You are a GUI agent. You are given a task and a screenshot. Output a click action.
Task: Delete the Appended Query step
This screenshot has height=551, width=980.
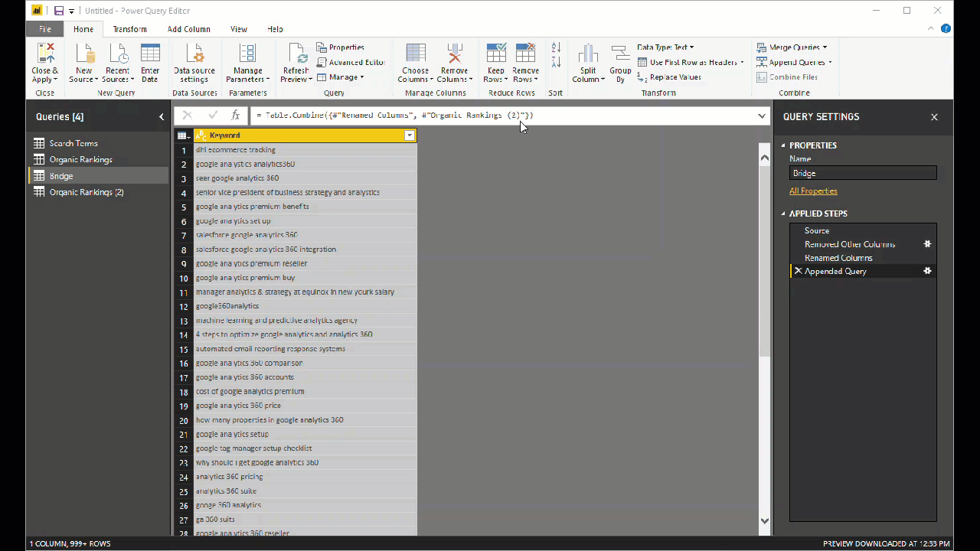798,272
